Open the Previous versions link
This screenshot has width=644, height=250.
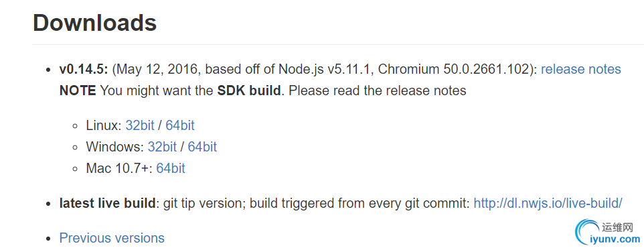tap(112, 238)
